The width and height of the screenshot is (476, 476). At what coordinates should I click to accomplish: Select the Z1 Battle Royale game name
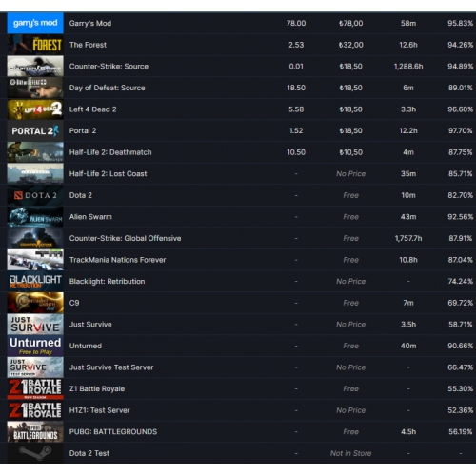97,388
